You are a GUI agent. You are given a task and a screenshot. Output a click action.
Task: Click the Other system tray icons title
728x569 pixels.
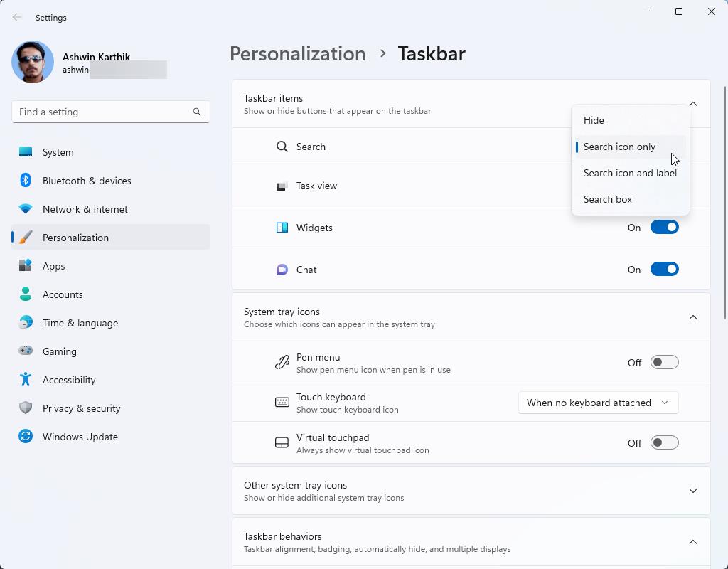click(x=295, y=485)
